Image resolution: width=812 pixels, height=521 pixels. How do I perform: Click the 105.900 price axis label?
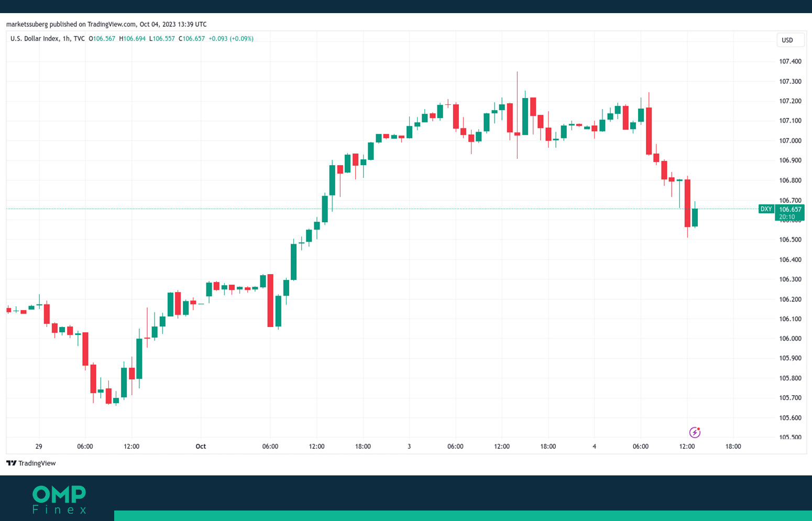coord(790,358)
